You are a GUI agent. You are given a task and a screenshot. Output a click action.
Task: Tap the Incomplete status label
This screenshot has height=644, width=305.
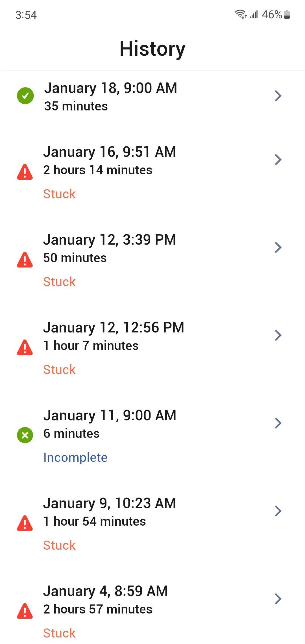click(75, 458)
